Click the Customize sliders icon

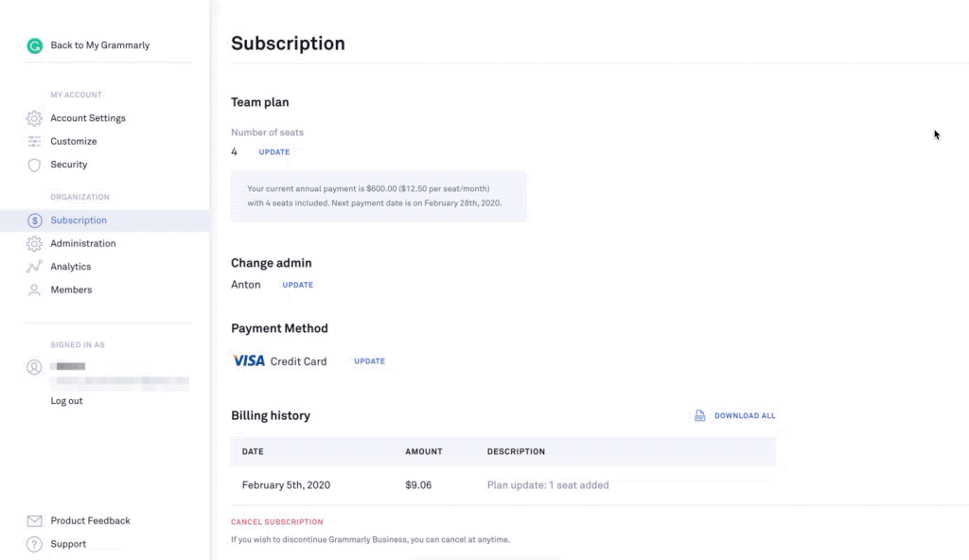coord(34,142)
